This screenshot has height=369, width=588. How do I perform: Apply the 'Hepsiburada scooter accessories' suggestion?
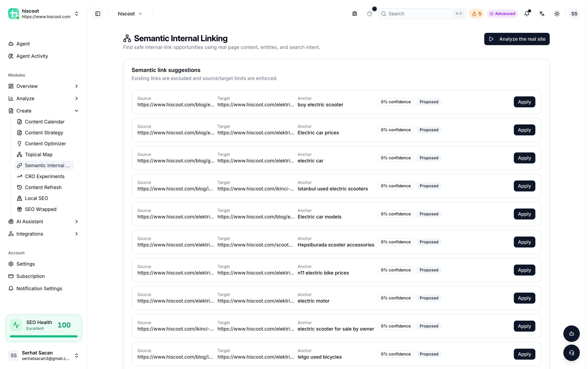pos(524,242)
